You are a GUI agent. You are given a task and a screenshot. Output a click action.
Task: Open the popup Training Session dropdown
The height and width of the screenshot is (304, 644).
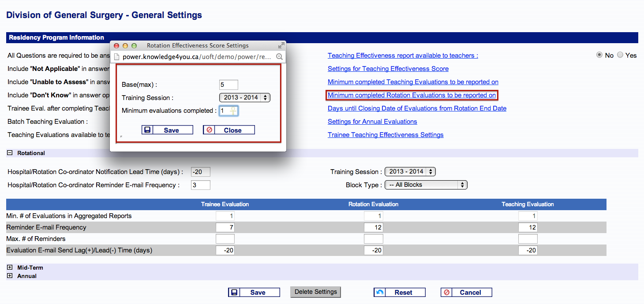(245, 97)
